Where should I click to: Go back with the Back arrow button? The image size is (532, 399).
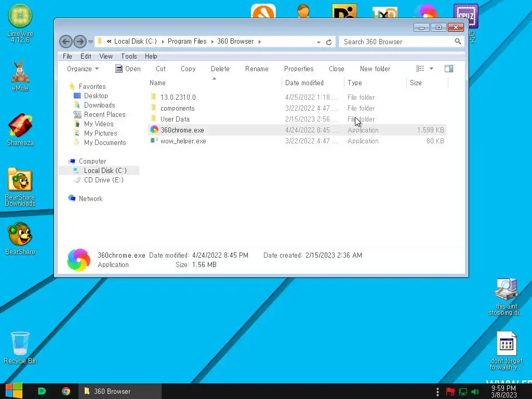[x=66, y=42]
